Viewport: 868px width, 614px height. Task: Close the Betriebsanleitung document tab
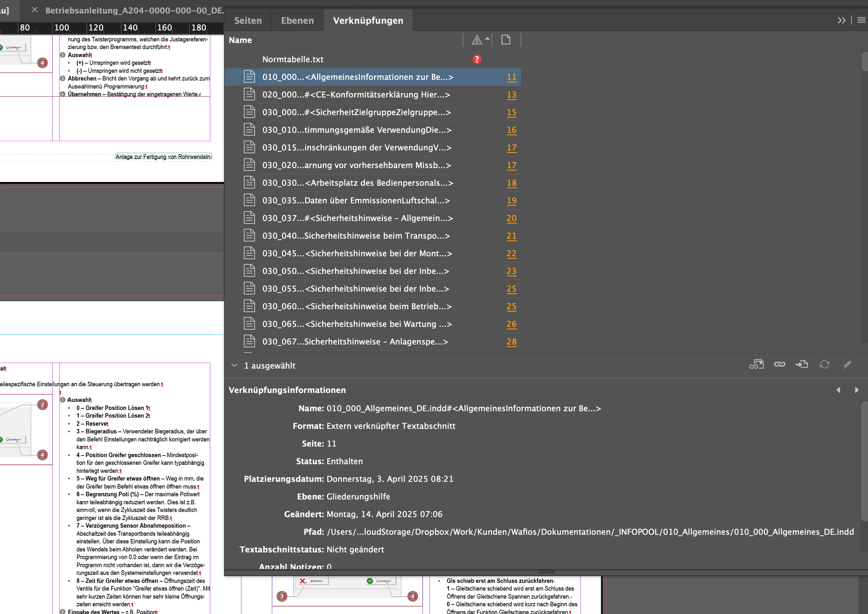[34, 10]
